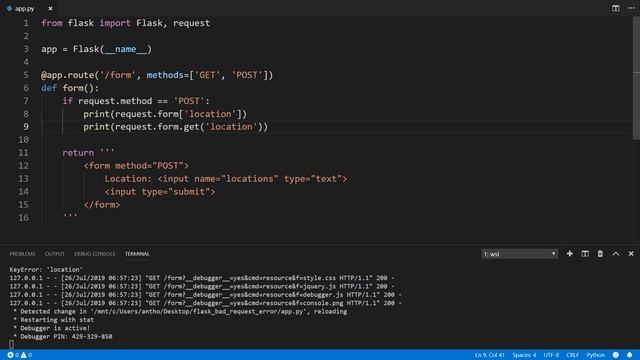640x360 pixels.
Task: Click 'Detected change in' terminal line
Action: point(180,311)
